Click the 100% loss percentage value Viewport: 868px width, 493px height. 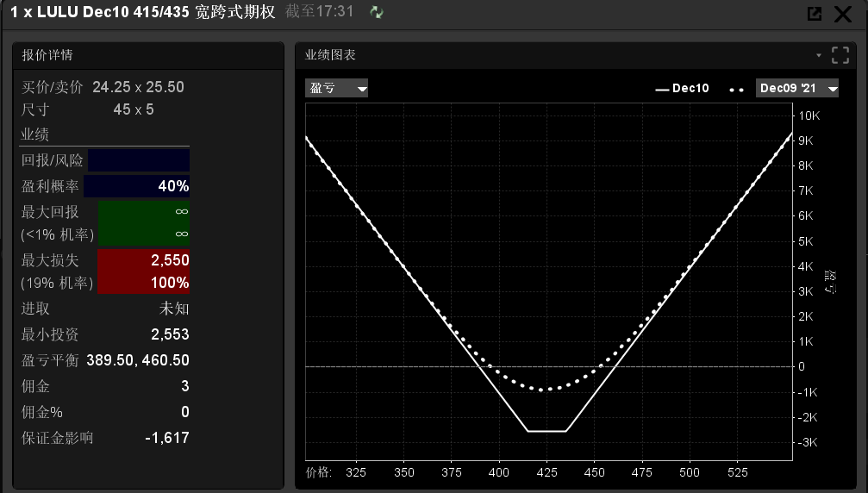tap(170, 283)
